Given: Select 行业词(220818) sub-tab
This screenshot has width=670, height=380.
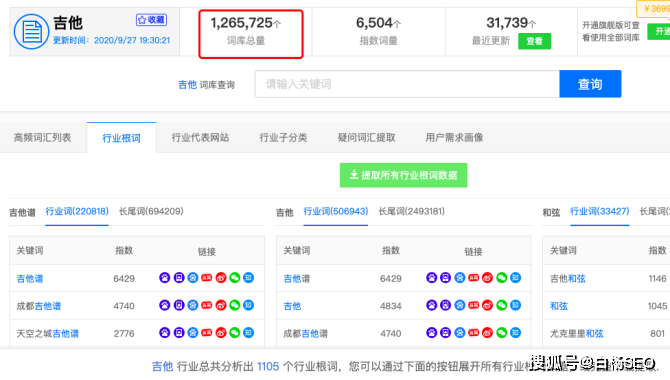Looking at the screenshot, I should [x=77, y=212].
